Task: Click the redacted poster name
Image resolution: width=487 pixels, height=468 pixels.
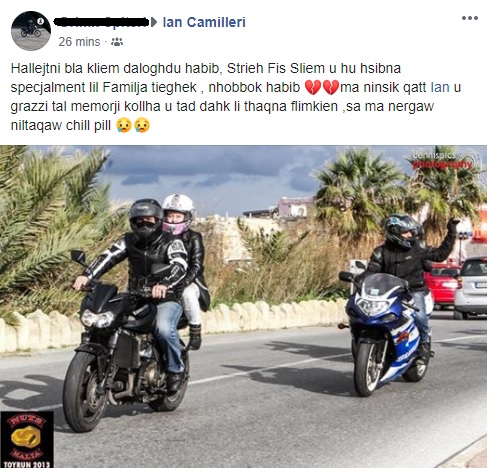Action: [x=101, y=22]
